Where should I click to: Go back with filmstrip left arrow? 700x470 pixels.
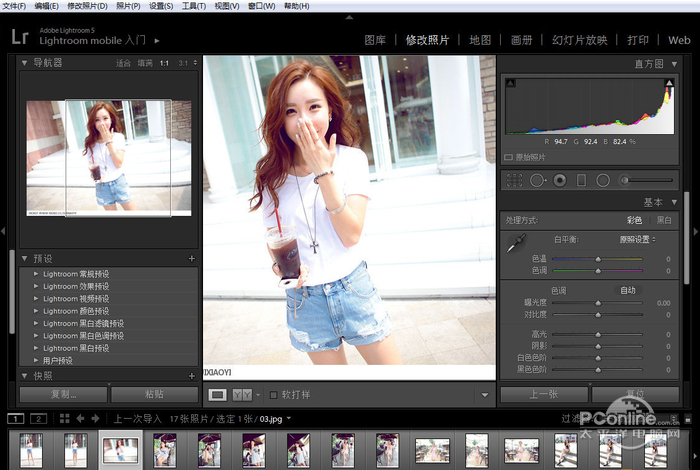81,418
